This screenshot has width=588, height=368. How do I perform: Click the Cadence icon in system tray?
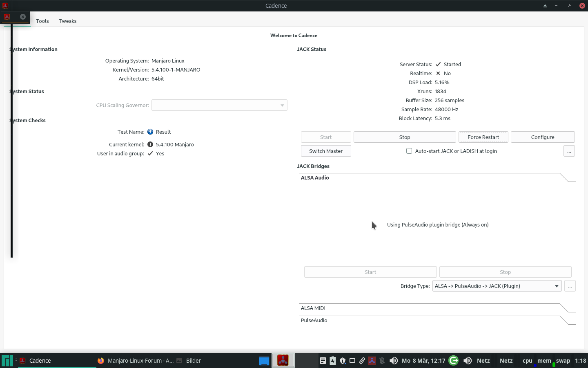pyautogui.click(x=372, y=361)
